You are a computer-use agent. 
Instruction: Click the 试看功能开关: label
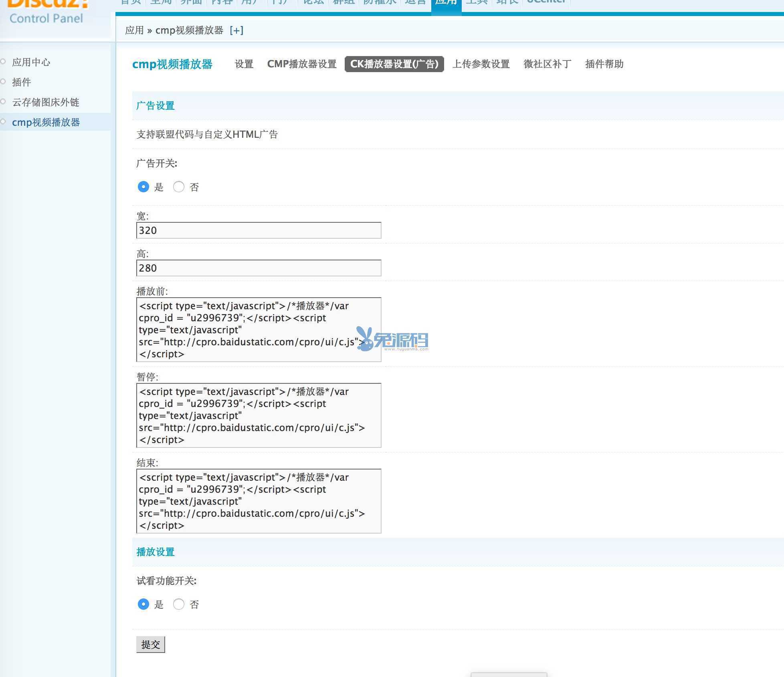coord(166,581)
